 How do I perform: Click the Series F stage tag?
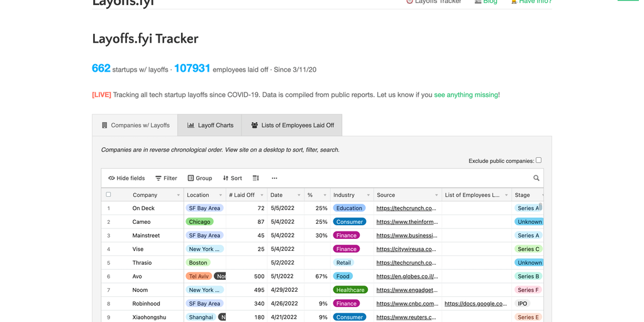(x=528, y=290)
